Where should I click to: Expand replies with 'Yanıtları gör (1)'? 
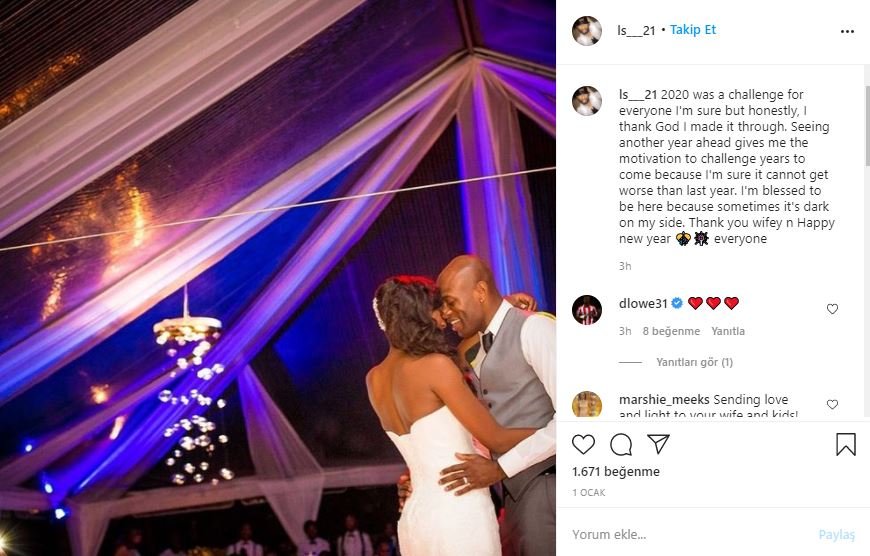pyautogui.click(x=694, y=362)
